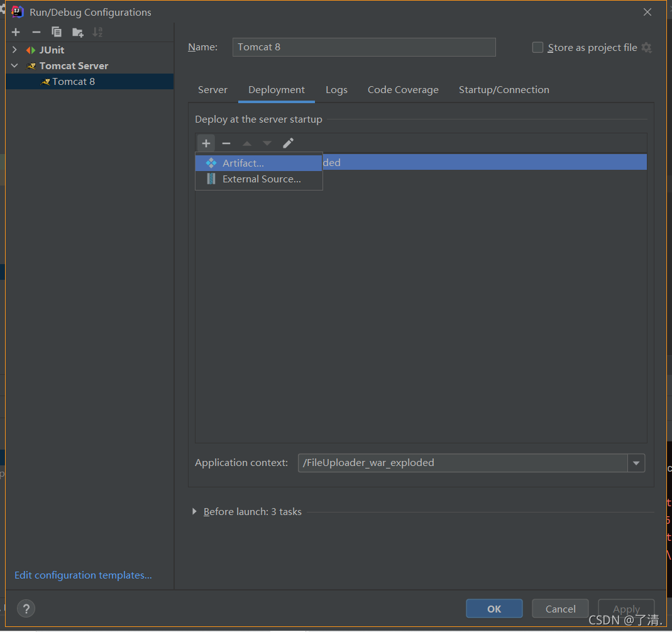Move deployment item down
The height and width of the screenshot is (632, 672).
(267, 143)
